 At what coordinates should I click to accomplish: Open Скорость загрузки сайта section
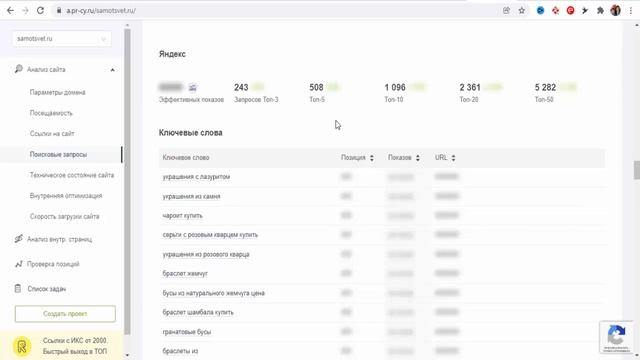click(x=64, y=216)
